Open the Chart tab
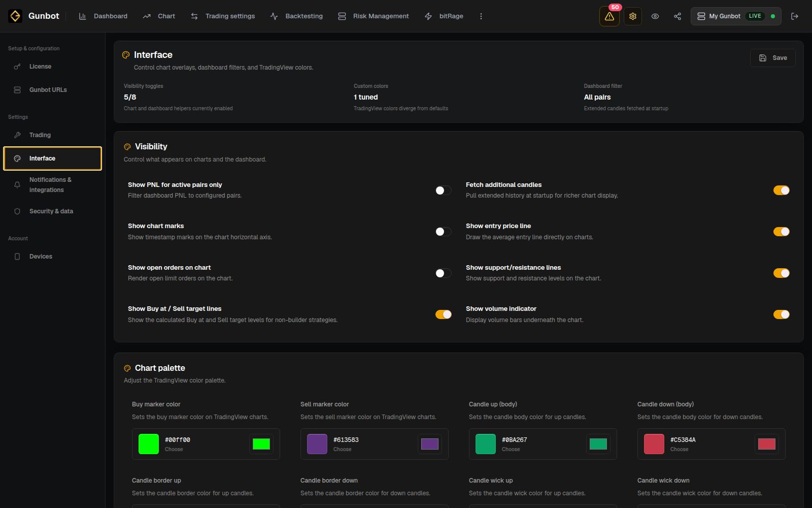 coord(159,16)
